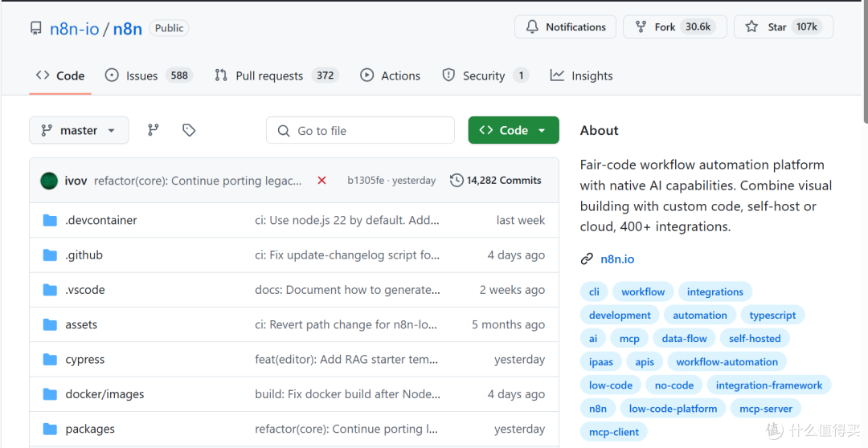Select the automation topic tag
The image size is (868, 448).
tap(700, 316)
